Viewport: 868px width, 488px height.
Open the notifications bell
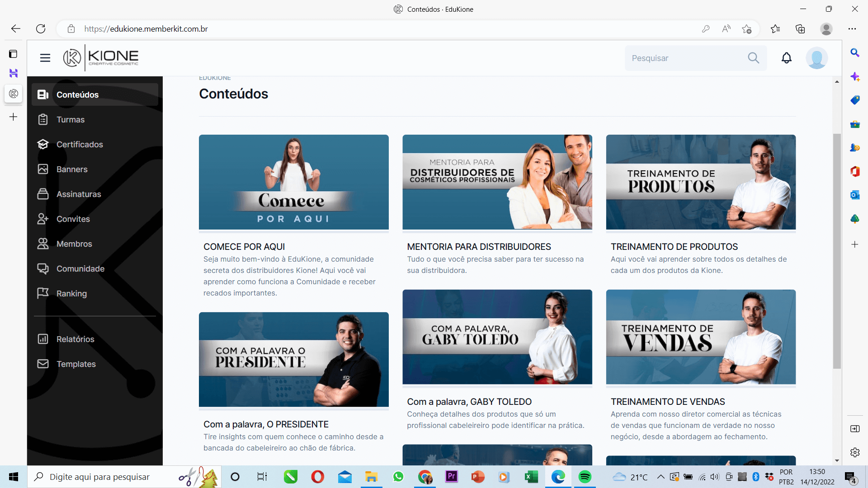click(787, 58)
